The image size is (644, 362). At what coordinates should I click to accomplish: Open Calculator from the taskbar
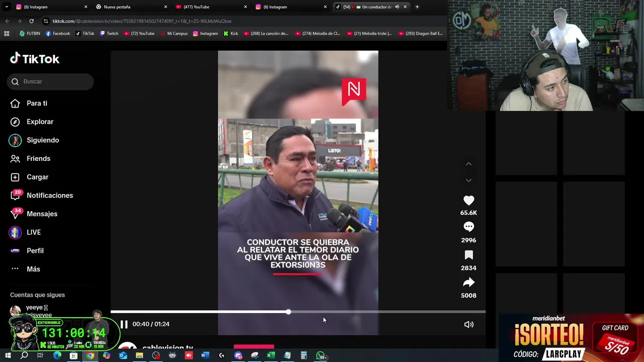[304, 355]
